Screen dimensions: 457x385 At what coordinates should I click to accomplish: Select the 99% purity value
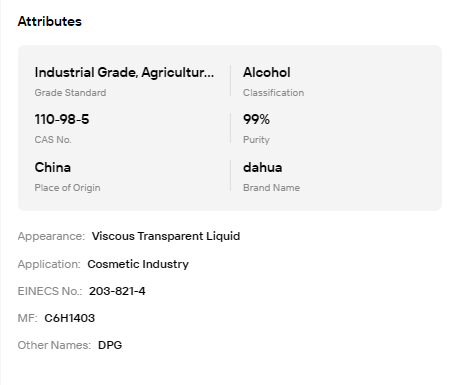tap(256, 119)
